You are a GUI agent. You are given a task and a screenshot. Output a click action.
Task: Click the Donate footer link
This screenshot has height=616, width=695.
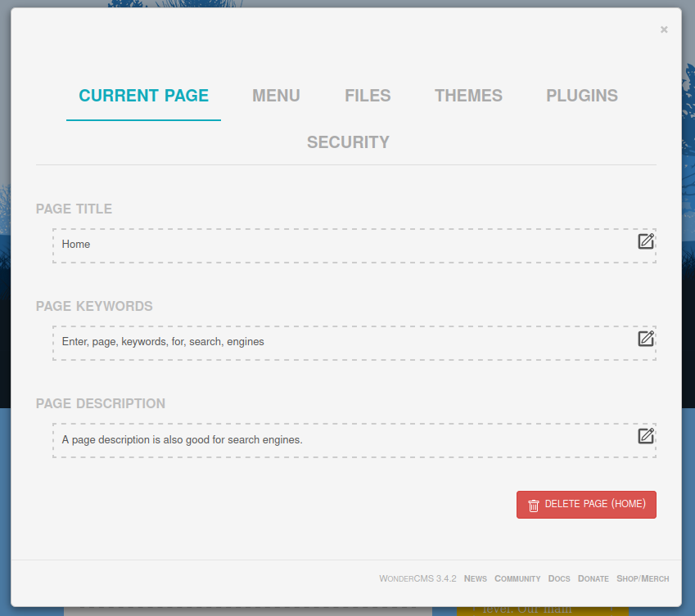pos(593,578)
